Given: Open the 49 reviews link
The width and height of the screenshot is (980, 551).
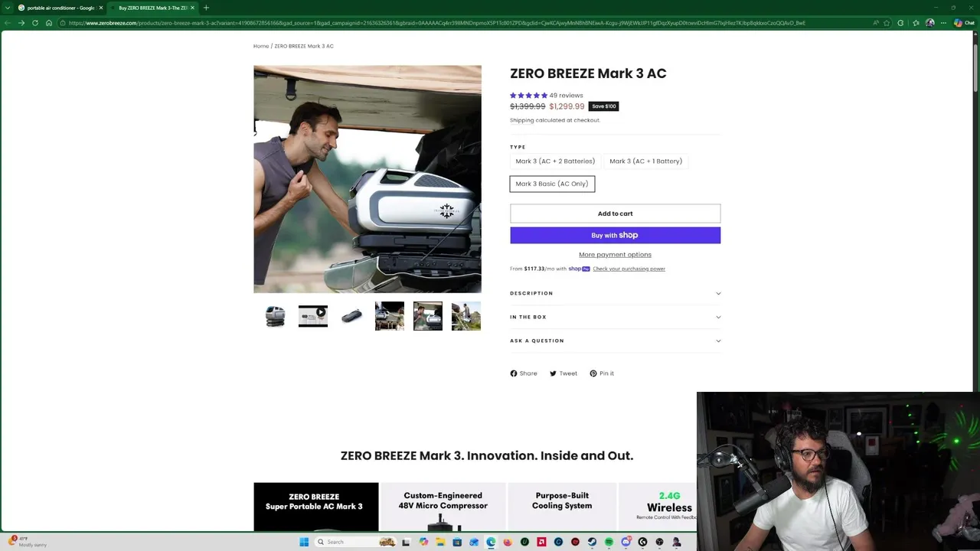Looking at the screenshot, I should coord(566,96).
